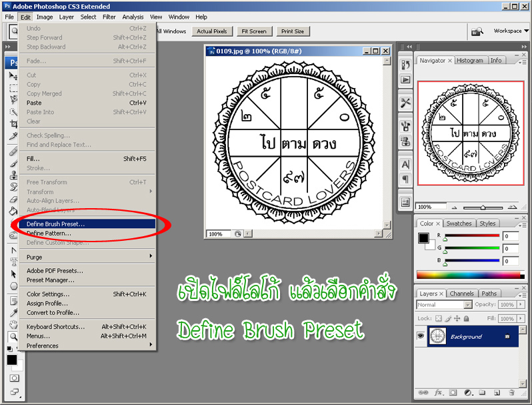
Task: Click the Background layer thumbnail
Action: pyautogui.click(x=437, y=336)
